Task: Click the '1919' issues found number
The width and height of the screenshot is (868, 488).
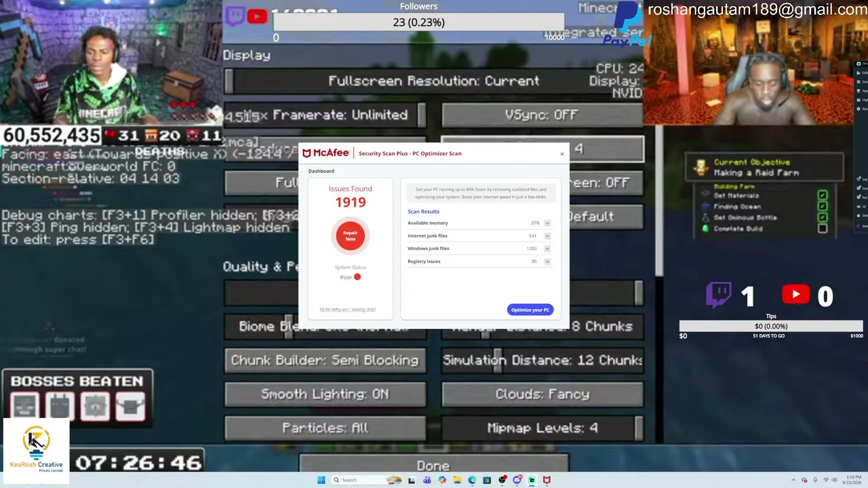Action: coord(351,202)
